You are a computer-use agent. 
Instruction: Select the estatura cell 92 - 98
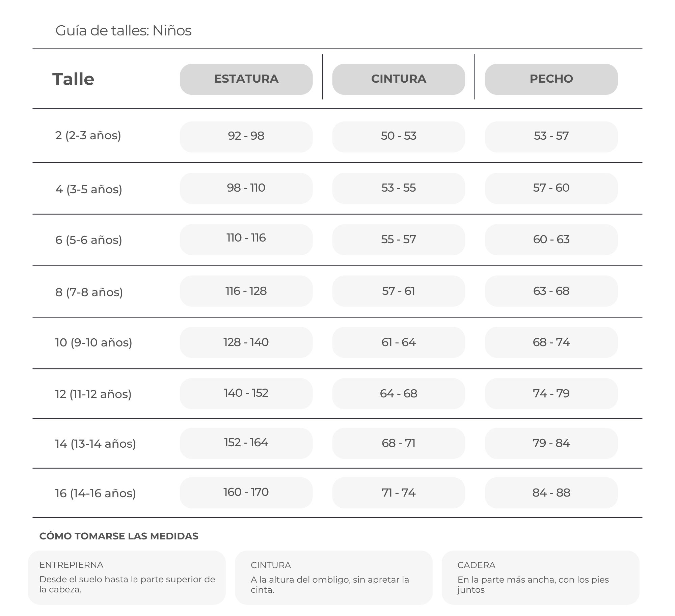[246, 137]
